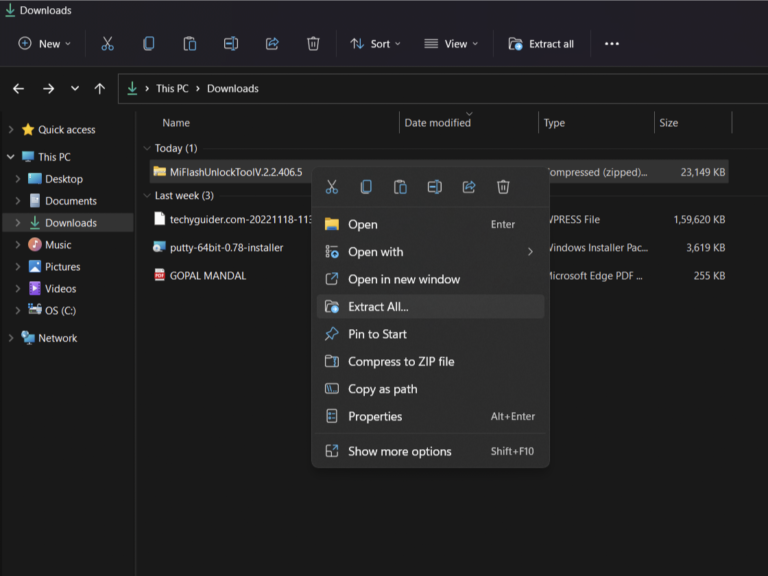Select the GOPAL MANDAL PDF file

coord(207,275)
